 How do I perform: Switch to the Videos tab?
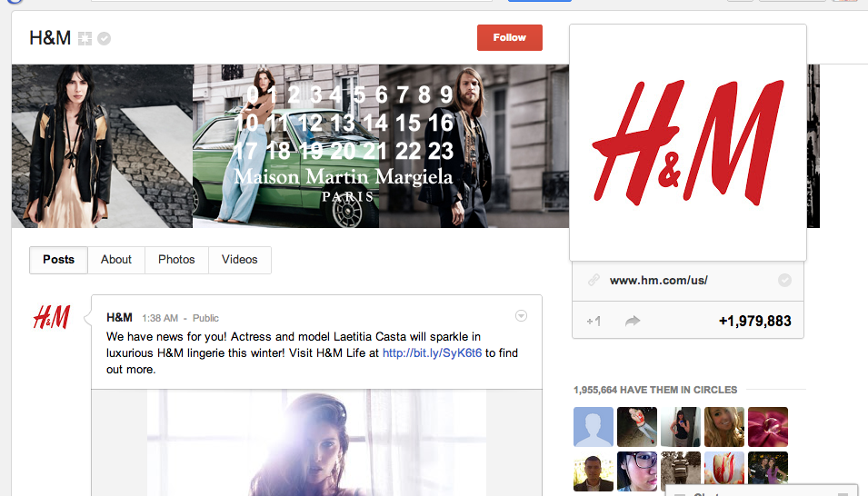[x=240, y=260]
